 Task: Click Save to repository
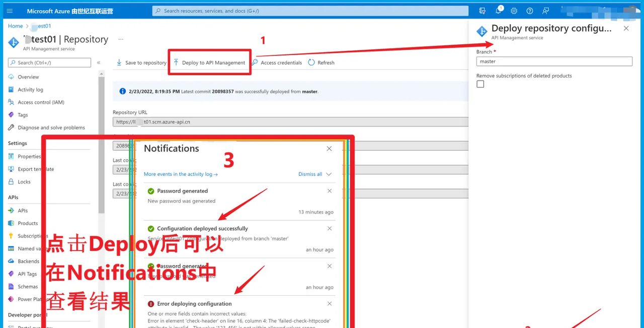pos(141,62)
